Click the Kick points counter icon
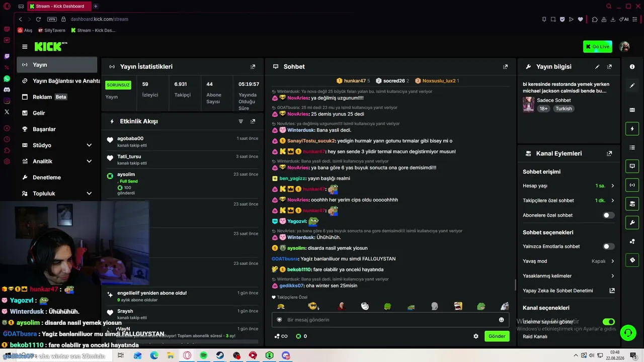Screen dimensions: 644x362 [298, 336]
